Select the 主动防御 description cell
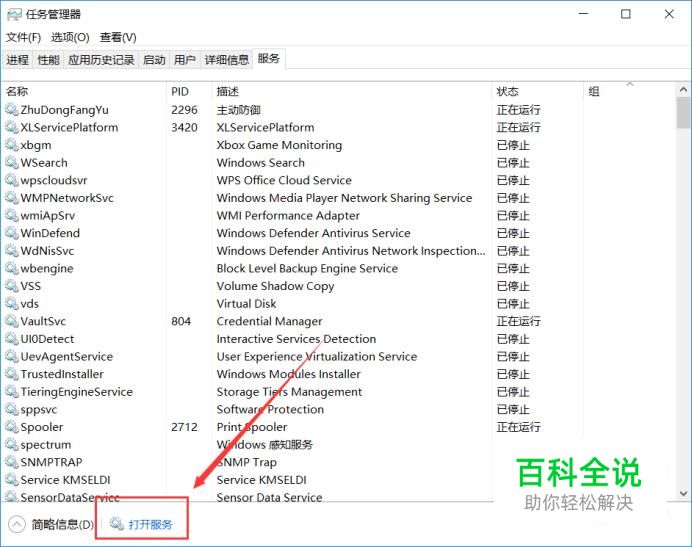Image resolution: width=692 pixels, height=547 pixels. [238, 109]
